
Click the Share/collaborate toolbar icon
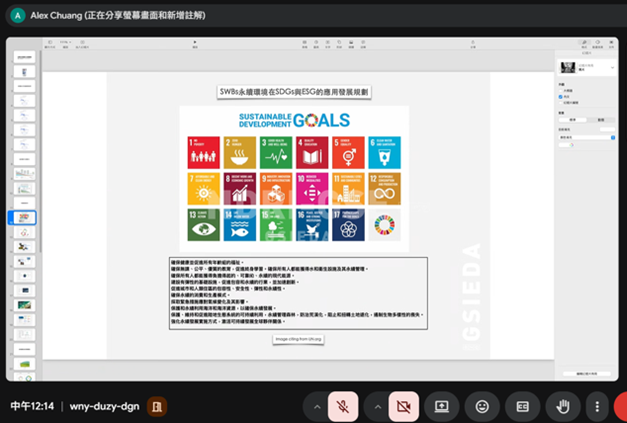(473, 44)
